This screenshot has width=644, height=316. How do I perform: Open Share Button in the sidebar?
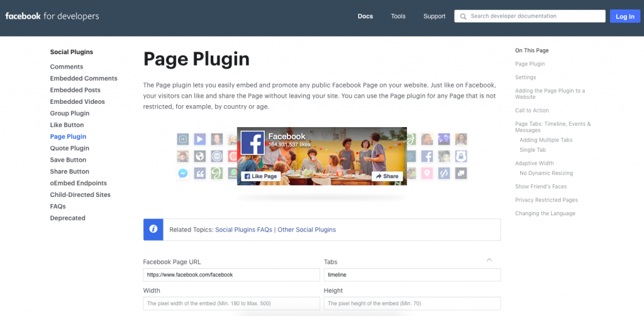coord(69,171)
